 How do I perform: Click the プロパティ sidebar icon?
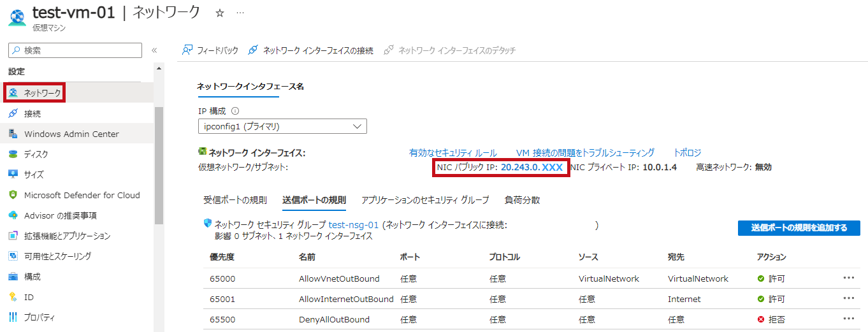13,317
